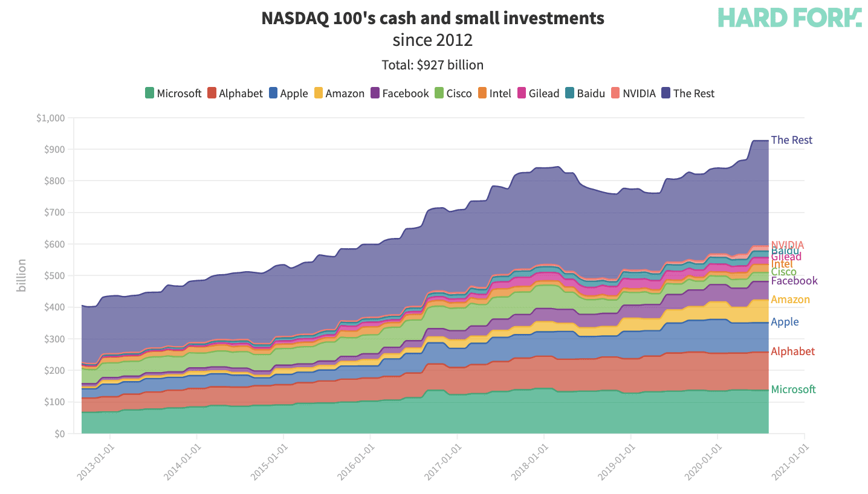Image resolution: width=868 pixels, height=494 pixels.
Task: Toggle the Microsoft series legend label
Action: click(x=179, y=94)
